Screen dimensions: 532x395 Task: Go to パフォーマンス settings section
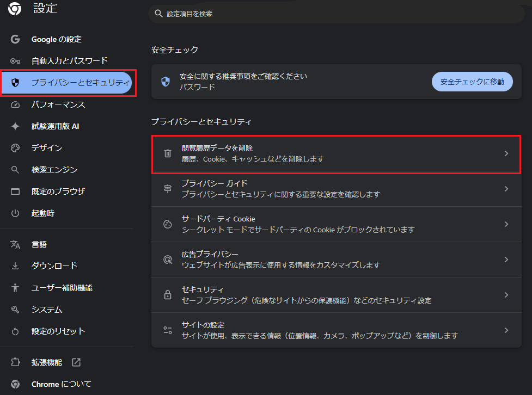coord(58,104)
